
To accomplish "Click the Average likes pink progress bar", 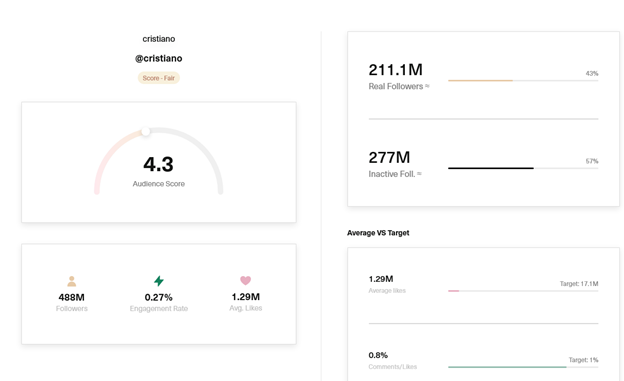I will 454,291.
